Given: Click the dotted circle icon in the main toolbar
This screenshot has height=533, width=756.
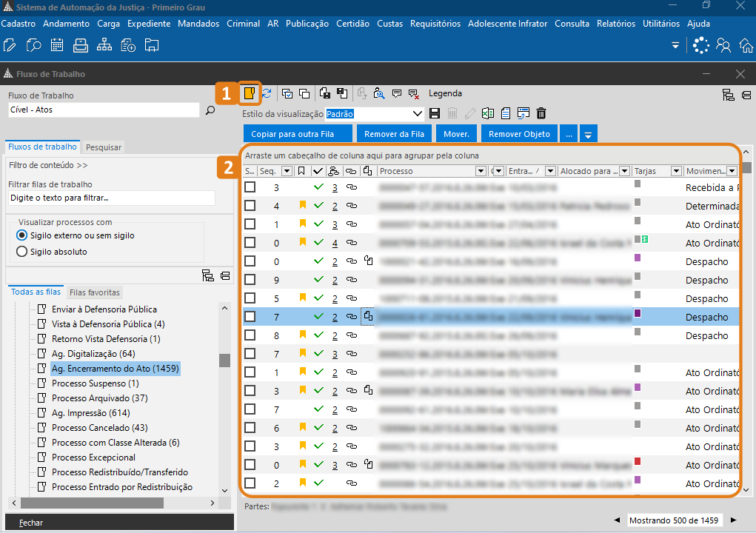Looking at the screenshot, I should [700, 46].
